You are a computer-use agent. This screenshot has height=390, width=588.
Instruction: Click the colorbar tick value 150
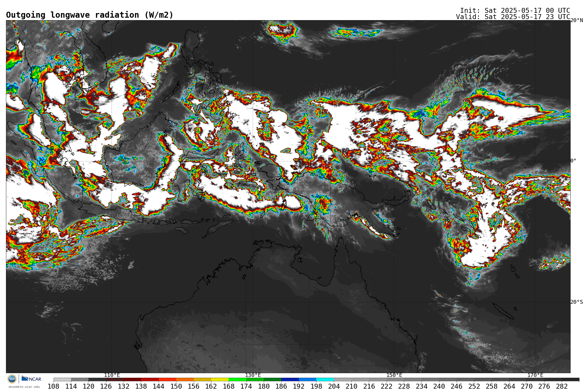pyautogui.click(x=176, y=386)
